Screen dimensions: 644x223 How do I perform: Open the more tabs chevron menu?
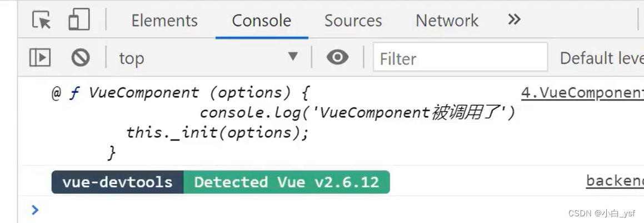514,19
